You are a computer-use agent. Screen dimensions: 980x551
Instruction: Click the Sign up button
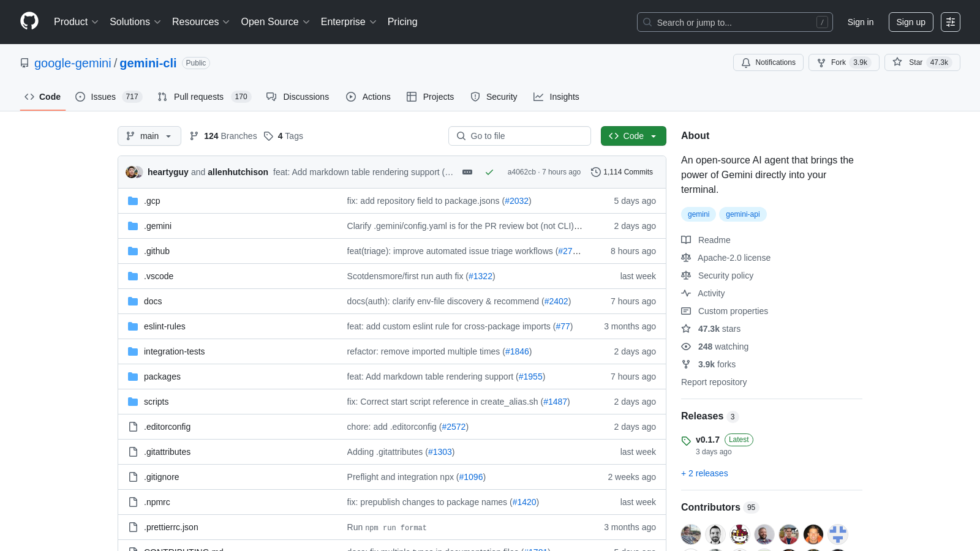pyautogui.click(x=911, y=21)
